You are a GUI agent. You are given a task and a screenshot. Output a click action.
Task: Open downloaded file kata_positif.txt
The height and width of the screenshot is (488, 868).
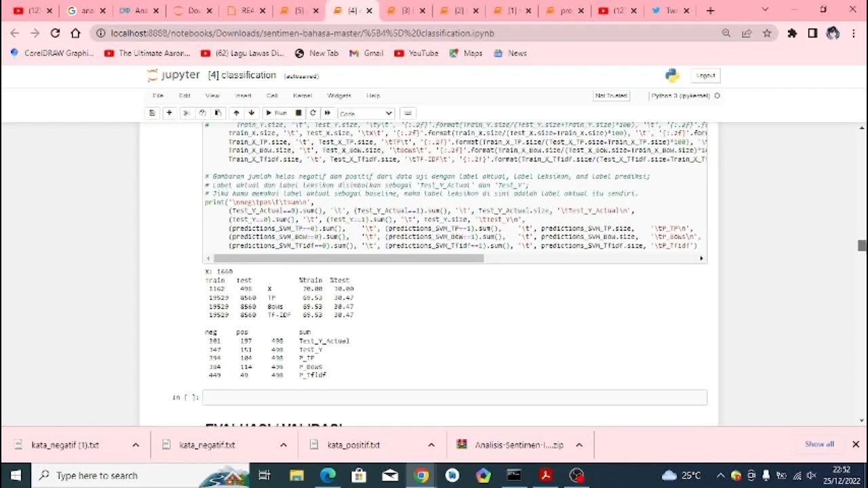353,445
